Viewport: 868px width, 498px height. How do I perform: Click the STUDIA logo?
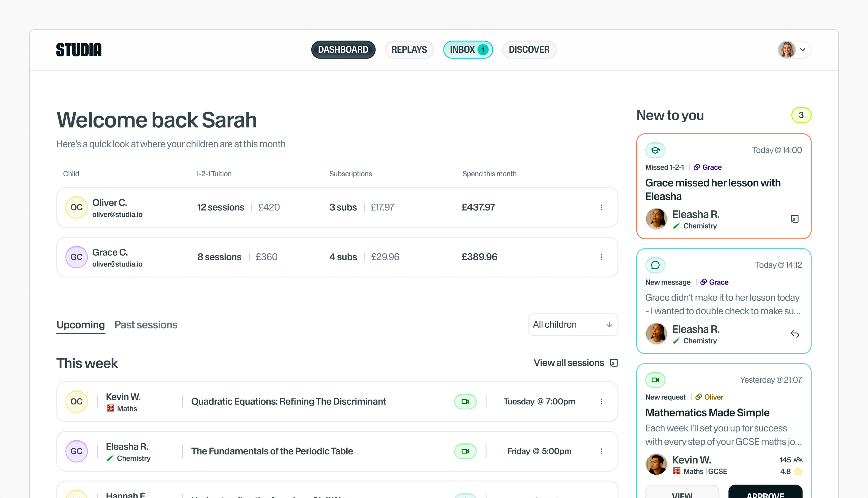(x=79, y=50)
